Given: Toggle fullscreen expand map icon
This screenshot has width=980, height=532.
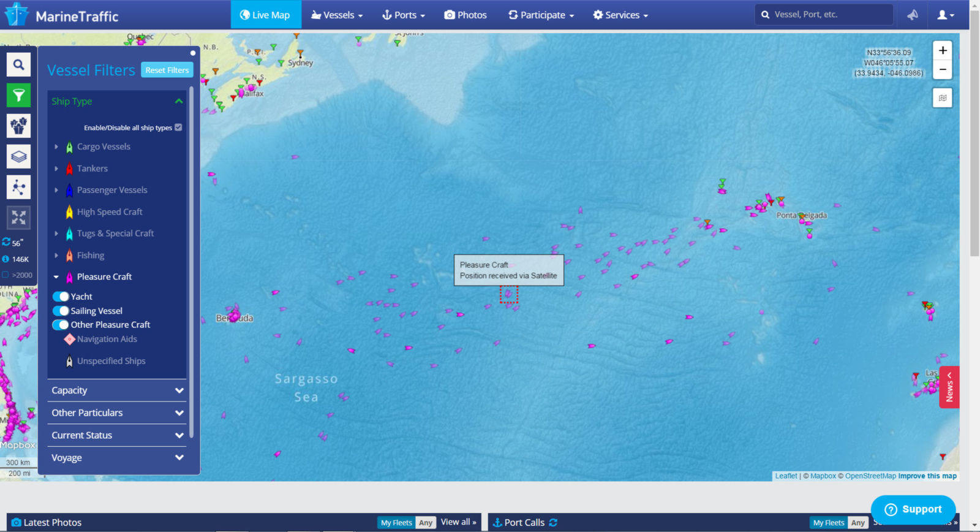Looking at the screenshot, I should [x=18, y=218].
